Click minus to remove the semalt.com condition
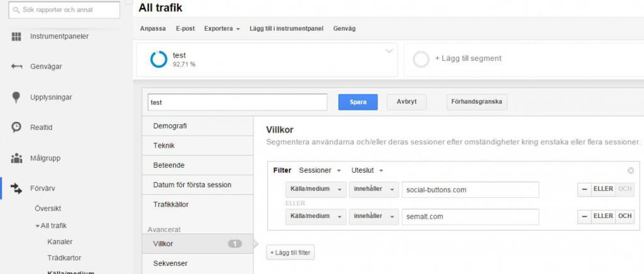The width and height of the screenshot is (644, 274). point(584,216)
